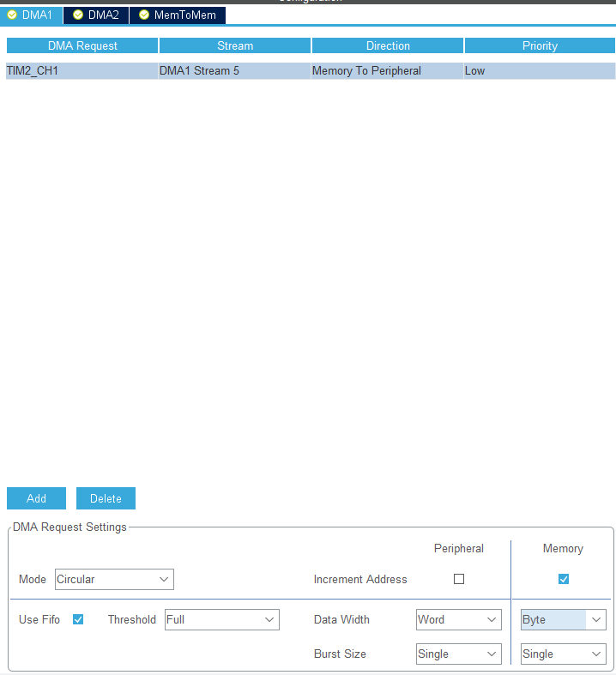The height and width of the screenshot is (675, 616).
Task: Select the TIM2_CH1 request cell
Action: (82, 70)
